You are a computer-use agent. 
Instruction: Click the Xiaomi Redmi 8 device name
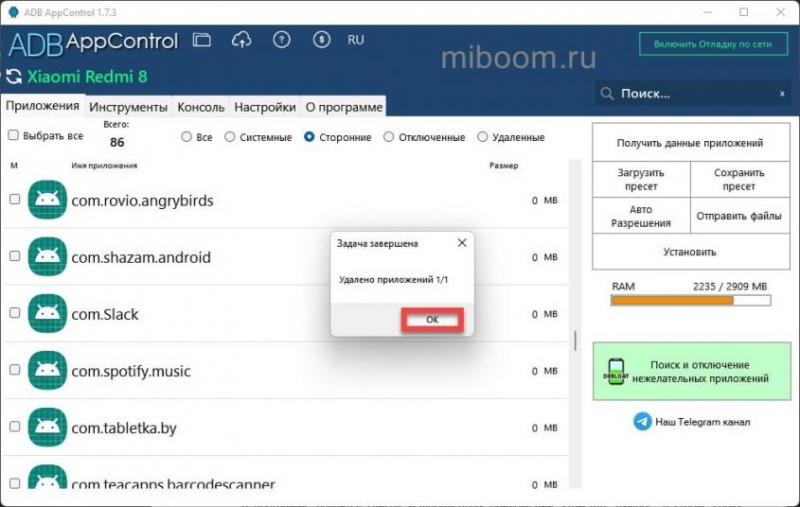click(x=87, y=77)
